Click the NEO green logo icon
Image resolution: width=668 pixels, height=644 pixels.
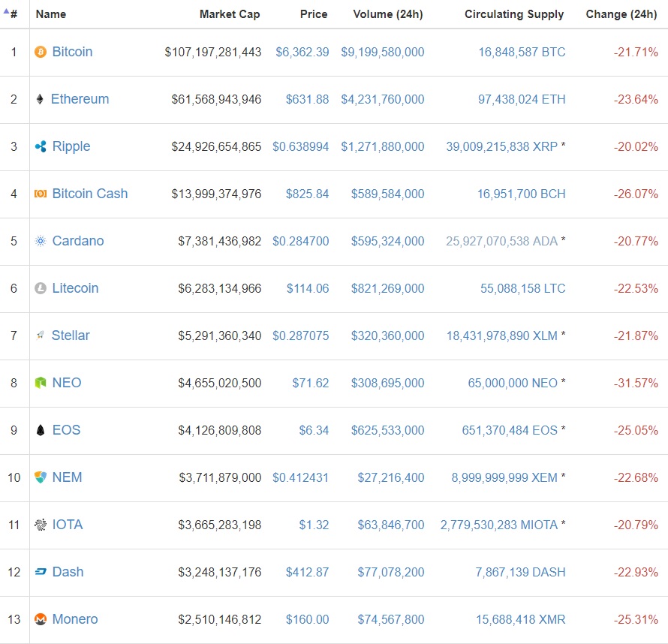(41, 383)
